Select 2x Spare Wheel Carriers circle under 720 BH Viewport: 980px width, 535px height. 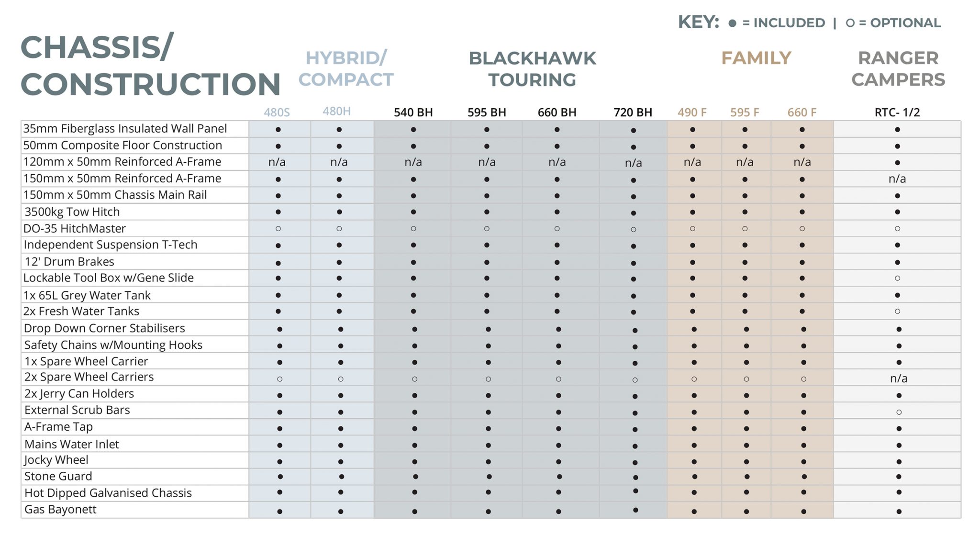(x=635, y=380)
